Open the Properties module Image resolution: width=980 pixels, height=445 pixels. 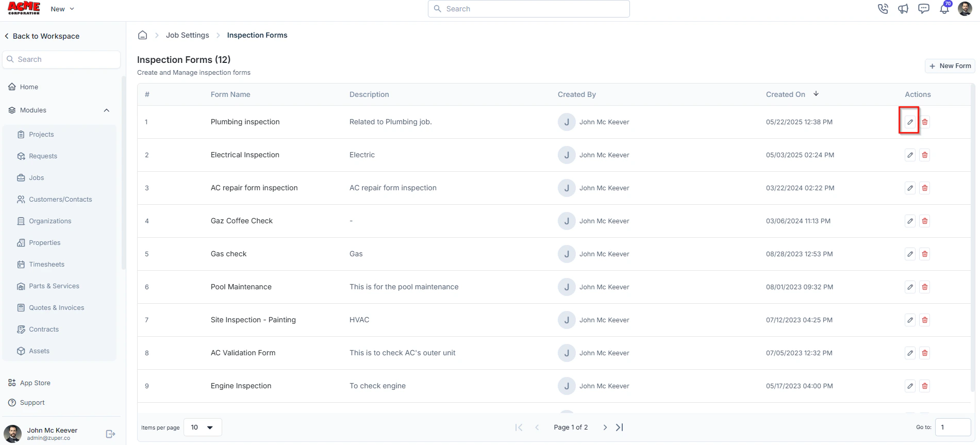(x=44, y=243)
